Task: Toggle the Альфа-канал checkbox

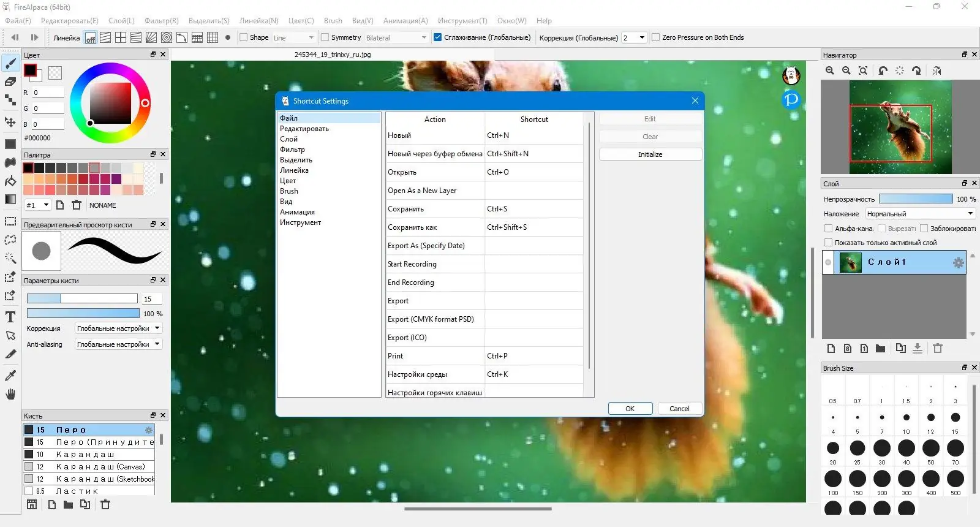Action: (828, 229)
